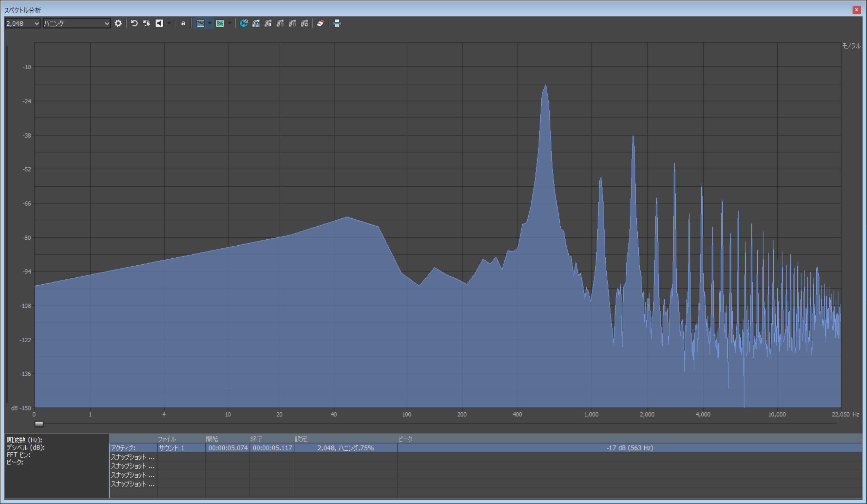The image size is (867, 504).
Task: Click the -10 dB axis label
Action: (x=27, y=67)
